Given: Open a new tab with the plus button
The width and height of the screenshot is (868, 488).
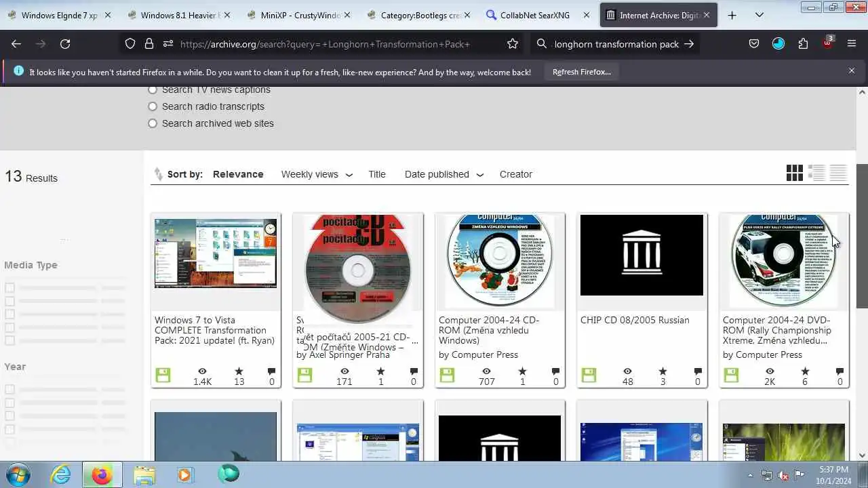Looking at the screenshot, I should click(732, 15).
